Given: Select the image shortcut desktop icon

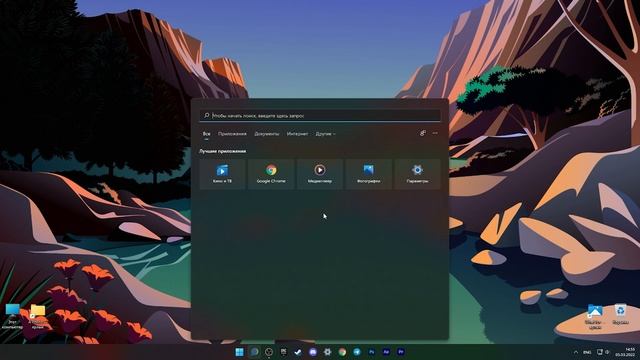Looking at the screenshot, I should tap(595, 316).
